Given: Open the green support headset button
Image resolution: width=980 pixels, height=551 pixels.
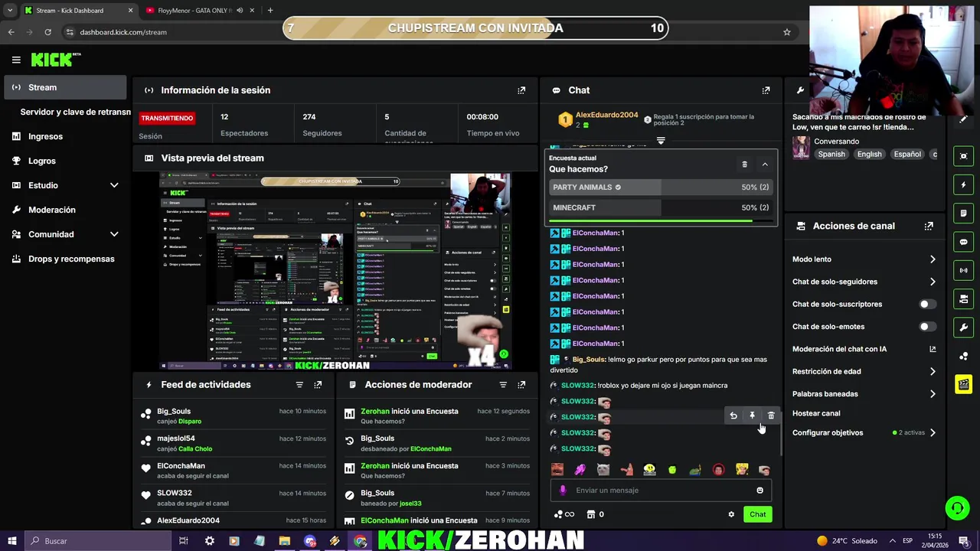Looking at the screenshot, I should [x=956, y=507].
